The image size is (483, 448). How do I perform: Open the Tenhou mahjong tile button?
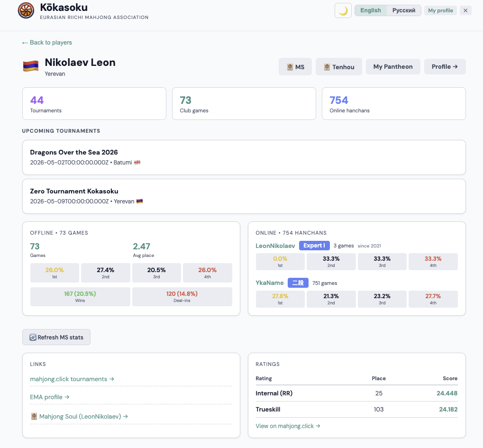pos(339,67)
